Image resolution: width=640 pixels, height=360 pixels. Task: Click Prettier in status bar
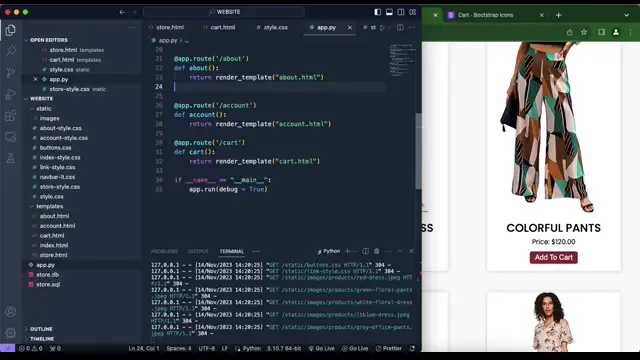pos(389,349)
